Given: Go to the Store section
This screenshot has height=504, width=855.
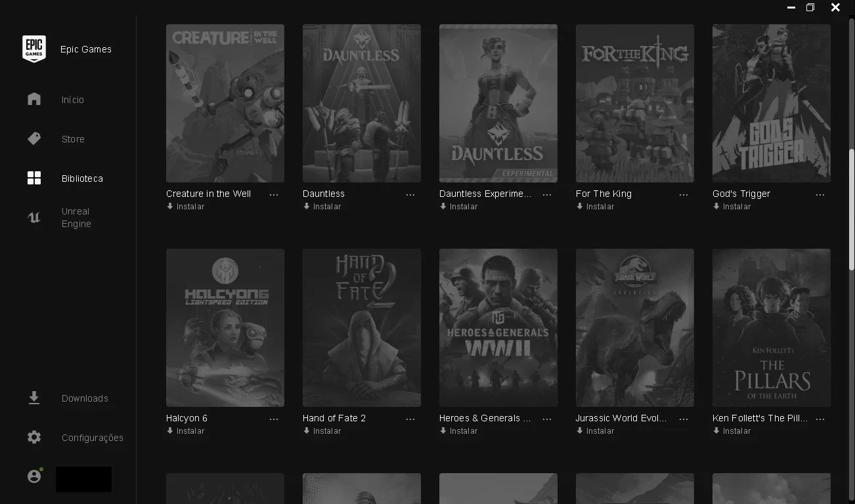Looking at the screenshot, I should click(x=73, y=139).
